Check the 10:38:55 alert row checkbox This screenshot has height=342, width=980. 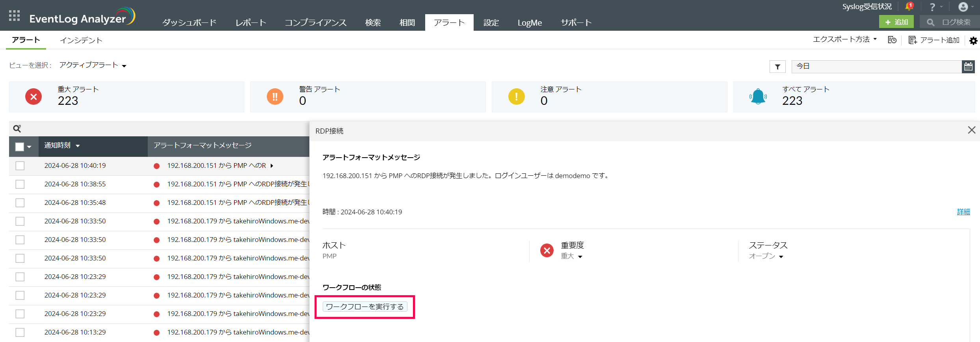20,184
